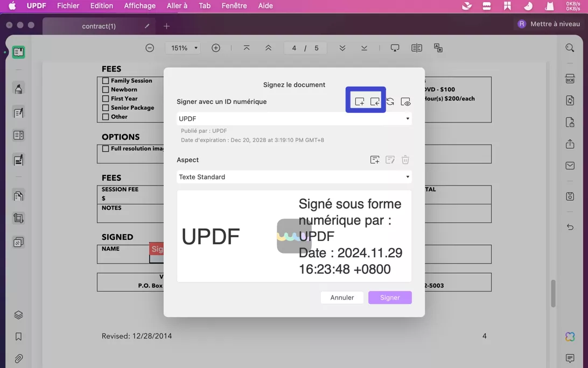
Task: Save the document with disk icon
Action: [570, 196]
